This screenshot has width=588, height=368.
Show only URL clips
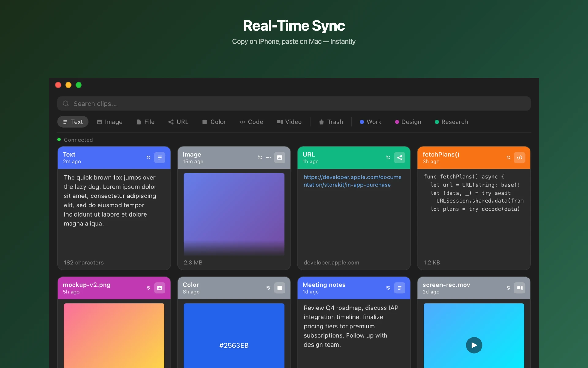178,122
